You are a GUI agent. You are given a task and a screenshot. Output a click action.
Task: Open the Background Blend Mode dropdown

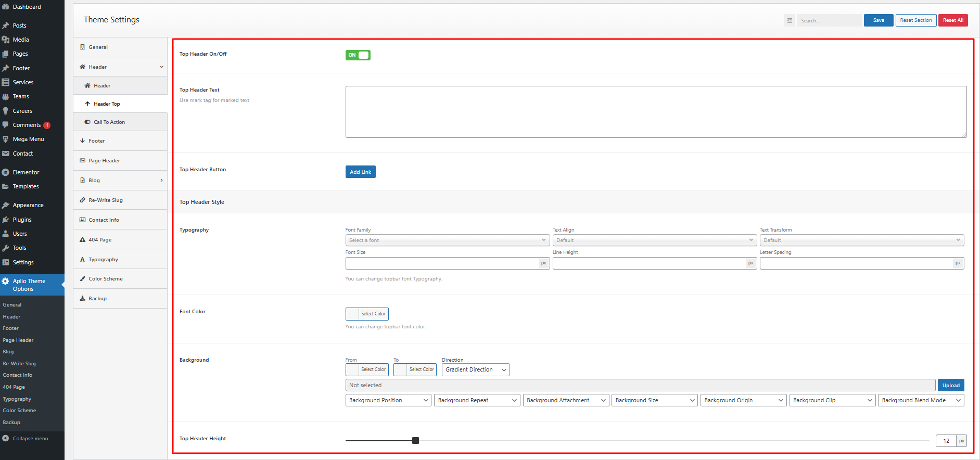(921, 400)
